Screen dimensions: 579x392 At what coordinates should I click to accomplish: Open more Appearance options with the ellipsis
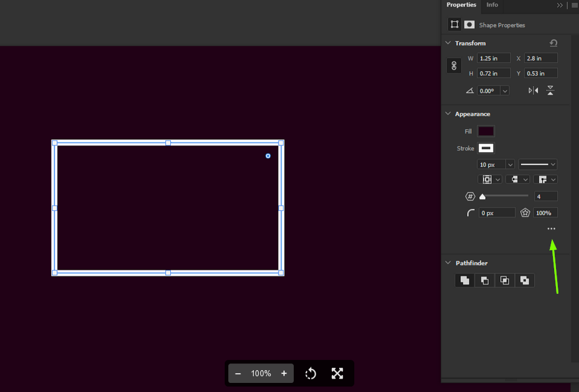(551, 228)
